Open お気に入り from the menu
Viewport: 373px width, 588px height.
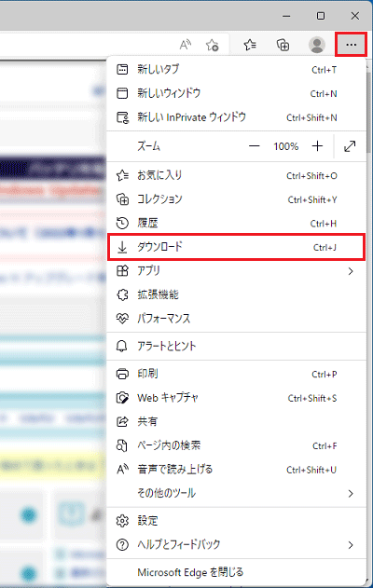[237, 175]
